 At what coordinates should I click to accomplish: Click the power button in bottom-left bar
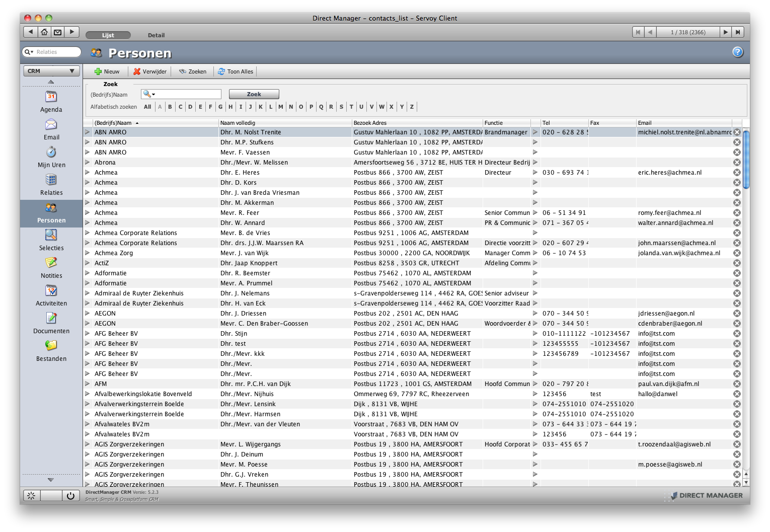coord(70,495)
